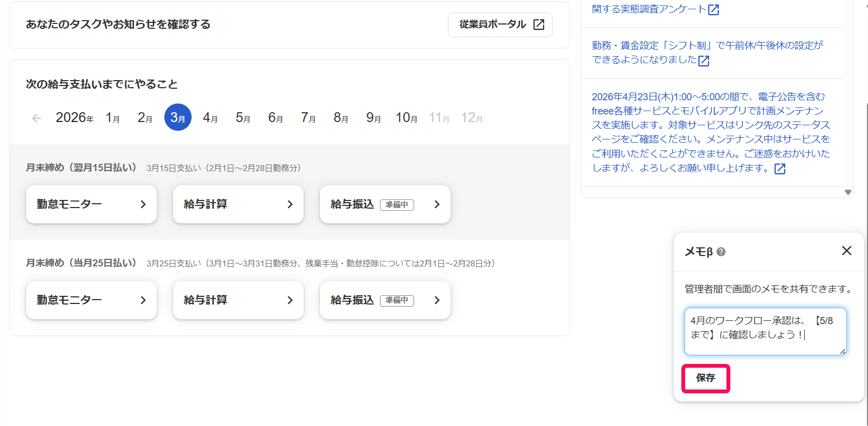
Task: Select the 7月 month tab
Action: click(x=309, y=118)
